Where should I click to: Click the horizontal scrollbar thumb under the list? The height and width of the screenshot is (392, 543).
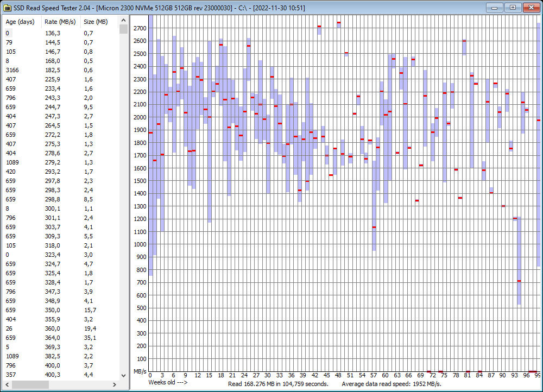(30, 384)
